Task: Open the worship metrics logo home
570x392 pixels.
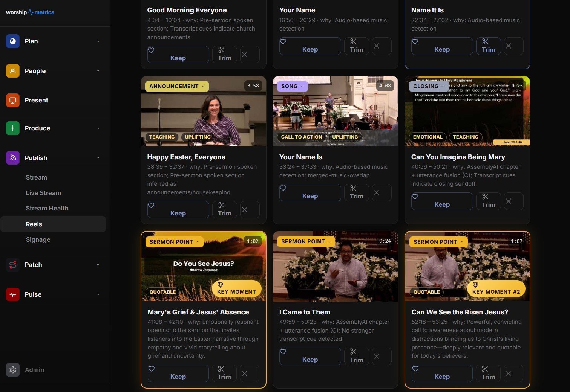Action: 30,12
